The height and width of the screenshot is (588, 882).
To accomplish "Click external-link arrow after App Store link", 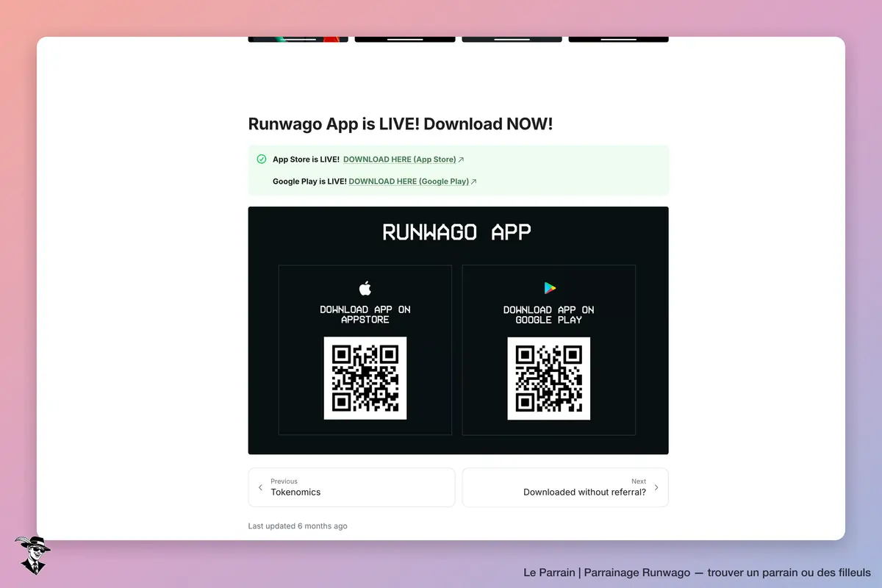I will point(462,159).
